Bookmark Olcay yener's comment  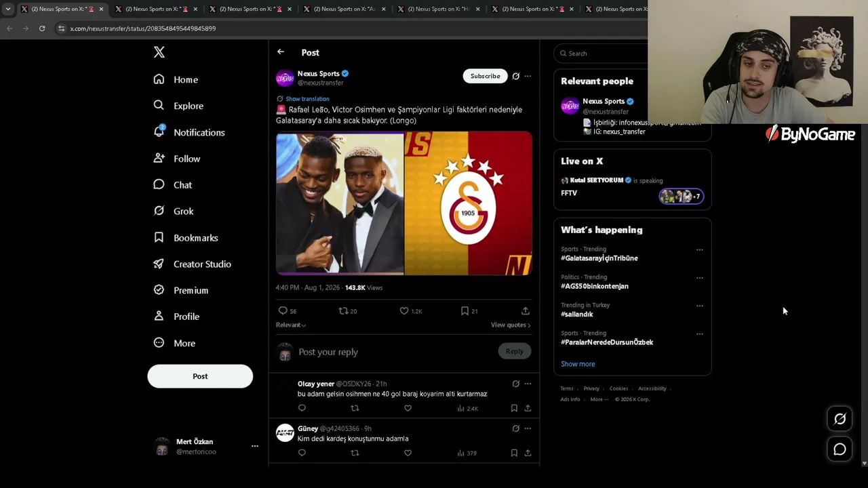tap(514, 408)
